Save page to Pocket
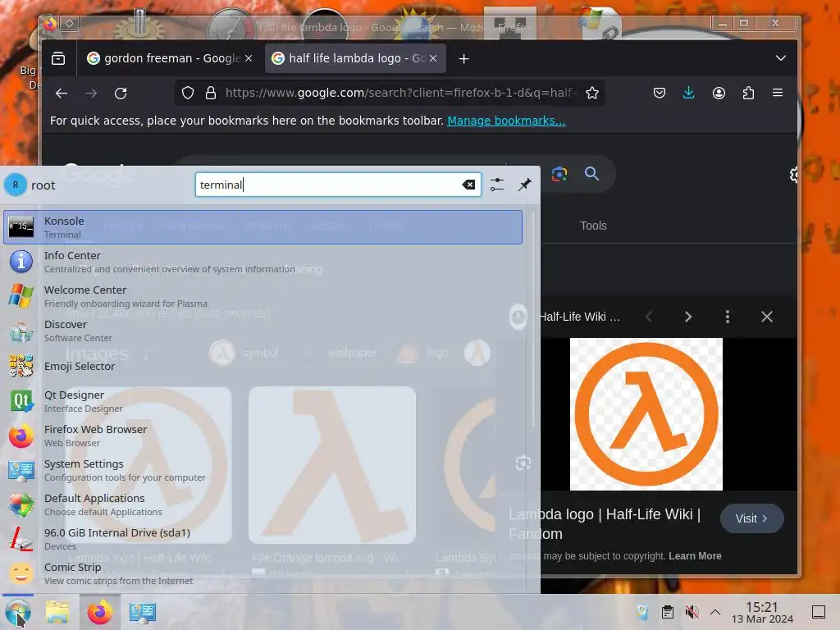This screenshot has height=630, width=840. (660, 93)
